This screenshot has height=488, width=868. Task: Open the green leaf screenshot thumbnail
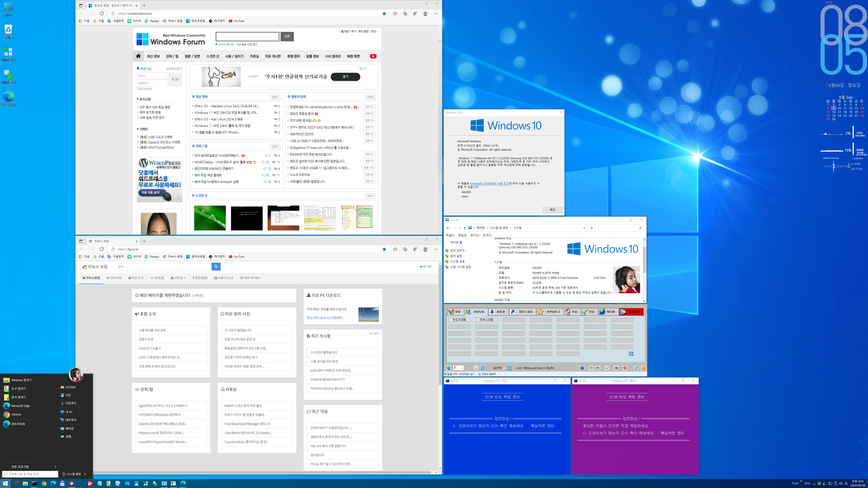click(x=210, y=218)
